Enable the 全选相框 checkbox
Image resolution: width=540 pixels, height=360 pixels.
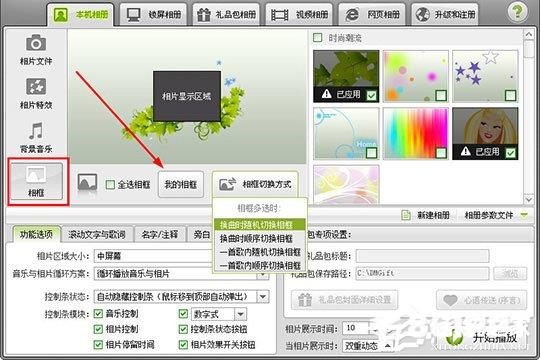pyautogui.click(x=110, y=185)
